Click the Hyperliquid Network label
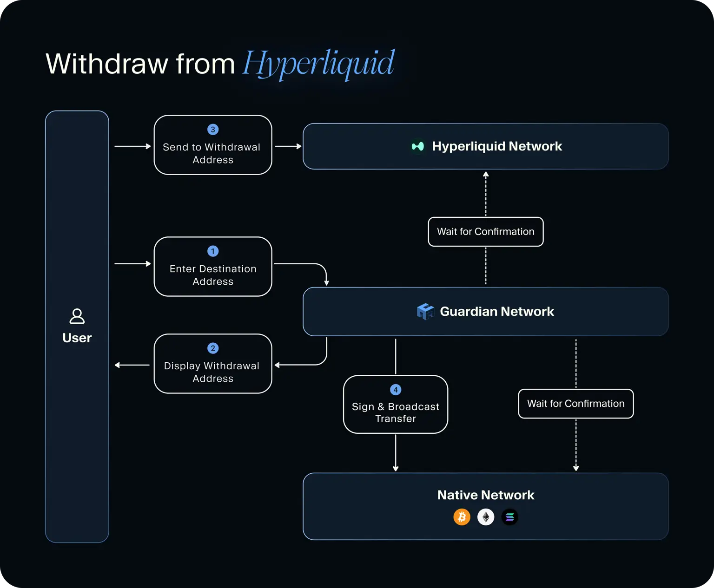 point(497,146)
